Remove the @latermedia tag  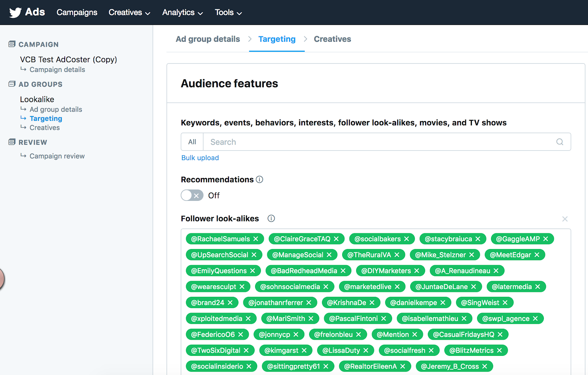coord(538,287)
